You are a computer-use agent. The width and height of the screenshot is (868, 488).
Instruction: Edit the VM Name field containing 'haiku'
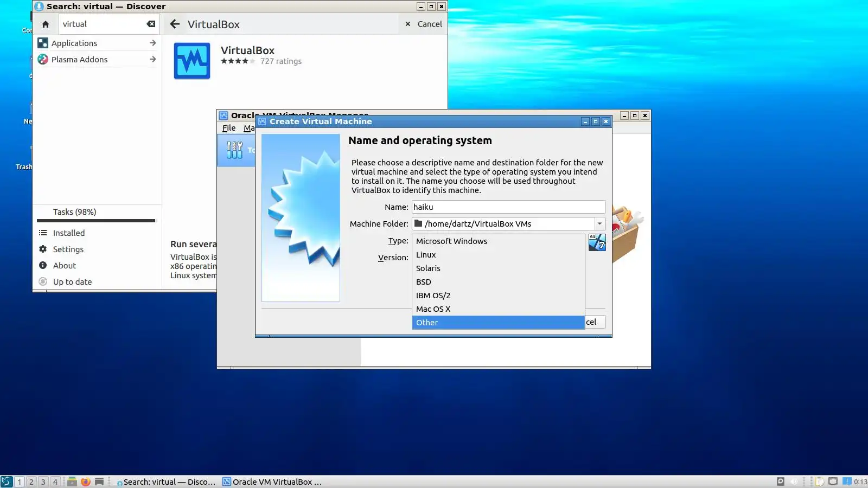(509, 207)
